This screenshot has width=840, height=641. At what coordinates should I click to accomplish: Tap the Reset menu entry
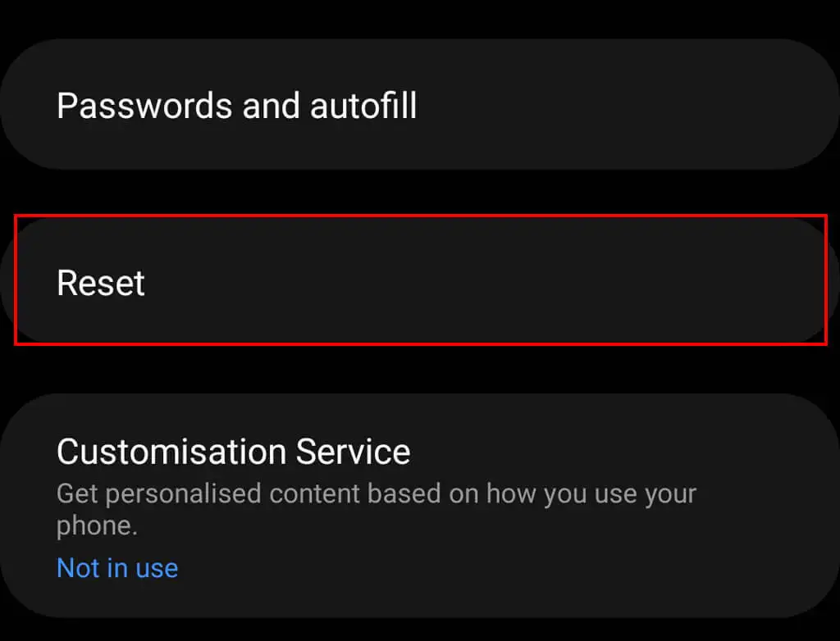[x=101, y=283]
